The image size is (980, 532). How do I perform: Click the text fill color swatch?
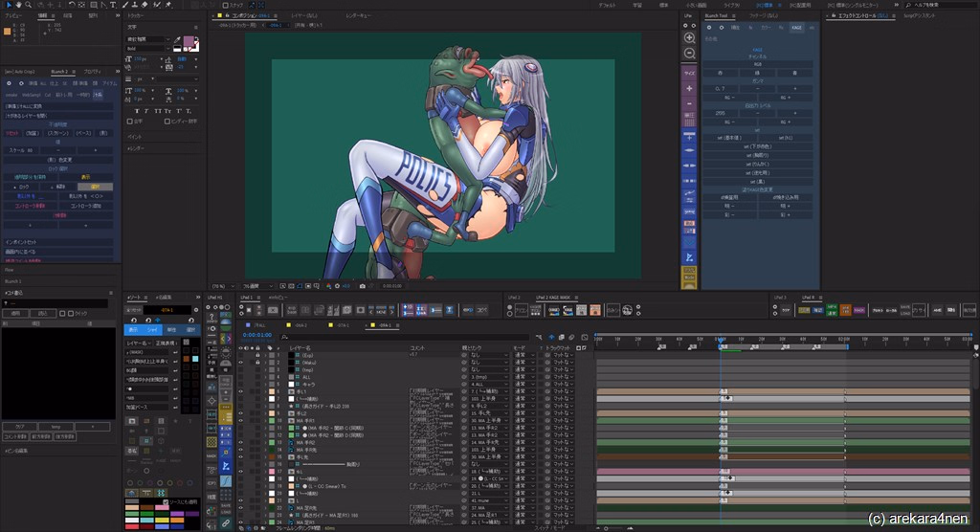189,42
